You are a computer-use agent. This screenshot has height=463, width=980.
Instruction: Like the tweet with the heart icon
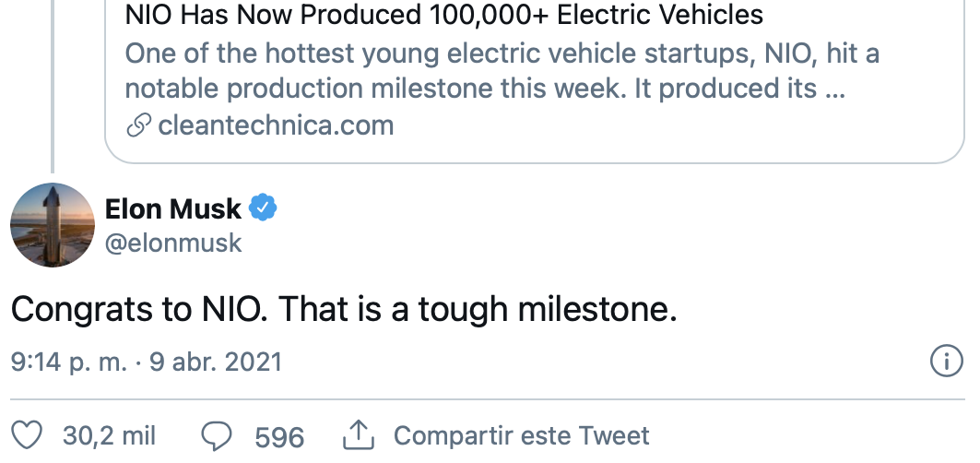(x=31, y=435)
